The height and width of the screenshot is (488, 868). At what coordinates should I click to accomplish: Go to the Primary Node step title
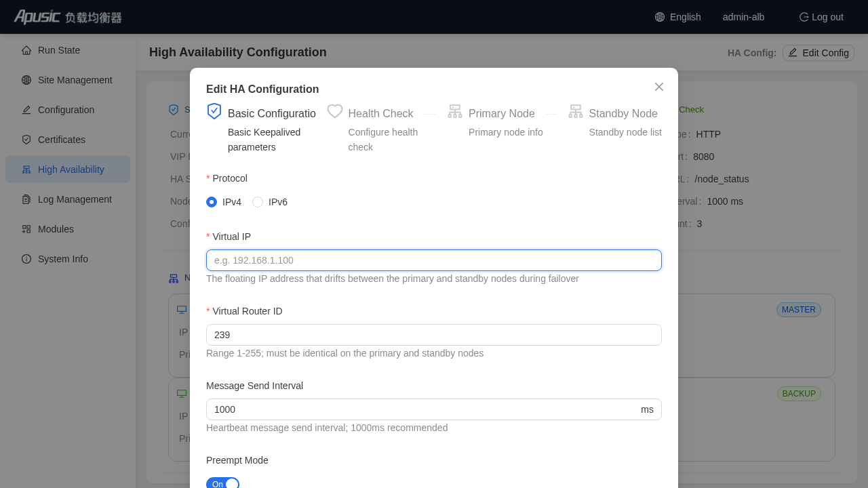tap(502, 113)
